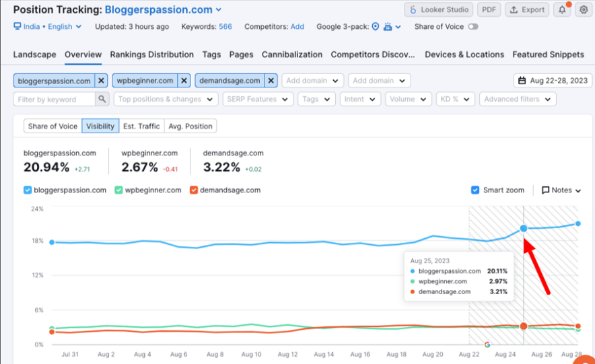Screen dimensions: 595x364
Task: Remove wpbeginner.com domain chip
Action: point(184,81)
